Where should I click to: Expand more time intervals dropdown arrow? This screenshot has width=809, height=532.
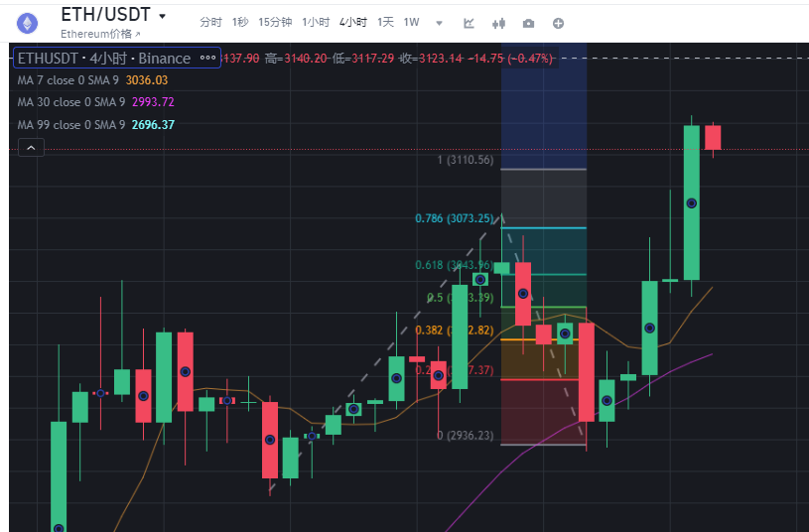click(440, 22)
